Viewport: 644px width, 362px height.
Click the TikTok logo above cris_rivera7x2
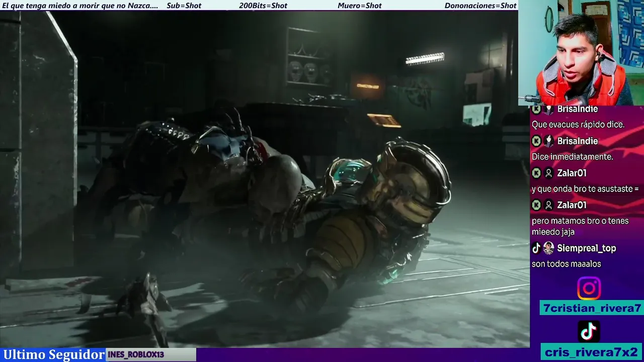[589, 331]
